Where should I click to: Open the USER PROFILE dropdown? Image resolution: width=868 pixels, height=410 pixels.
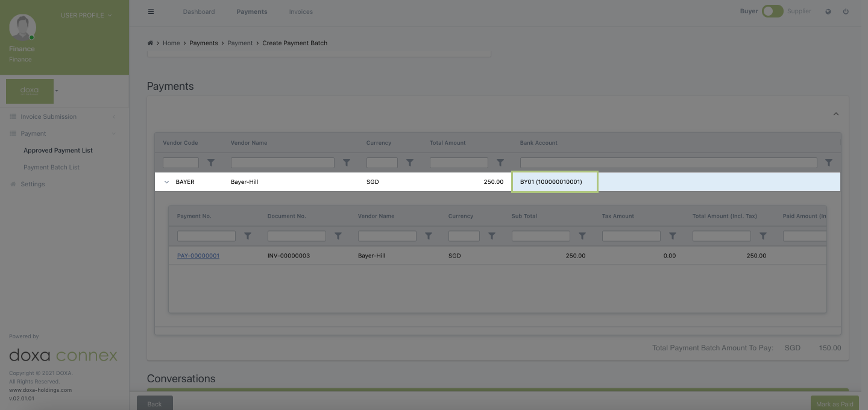tap(86, 15)
